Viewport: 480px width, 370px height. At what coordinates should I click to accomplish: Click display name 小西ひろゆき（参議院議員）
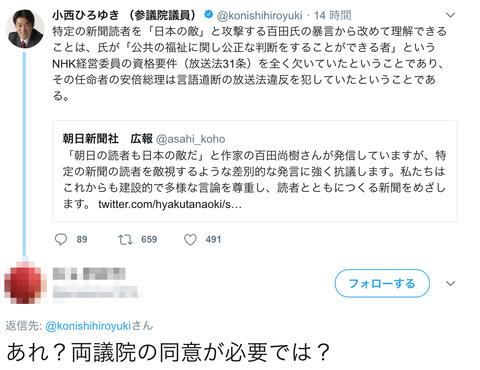[124, 15]
